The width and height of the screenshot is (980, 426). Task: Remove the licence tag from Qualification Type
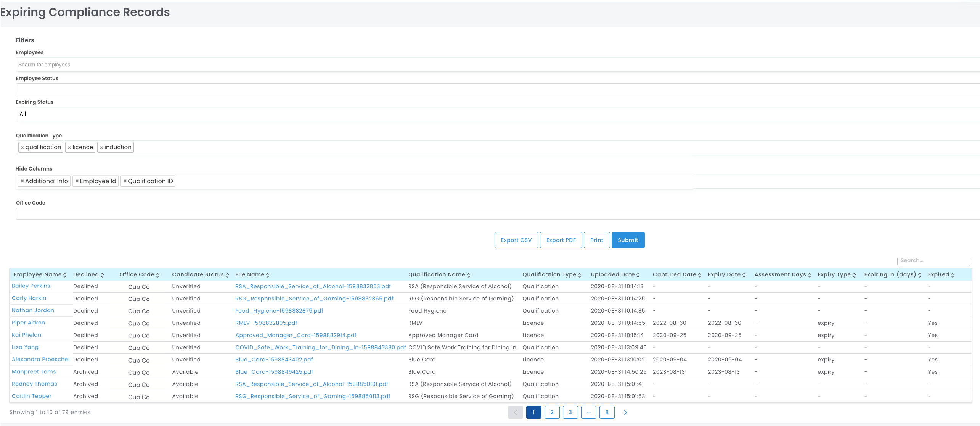(69, 148)
